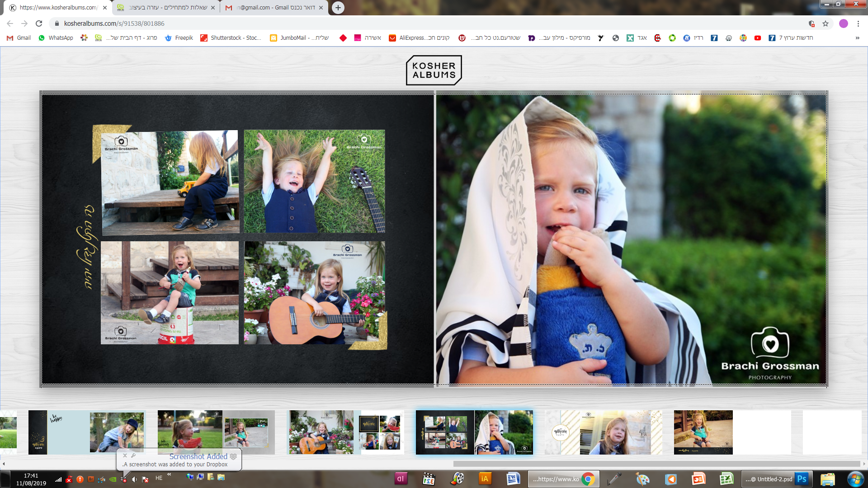Click the WhatsApp bookmark
This screenshot has height=488, width=868.
click(x=56, y=38)
